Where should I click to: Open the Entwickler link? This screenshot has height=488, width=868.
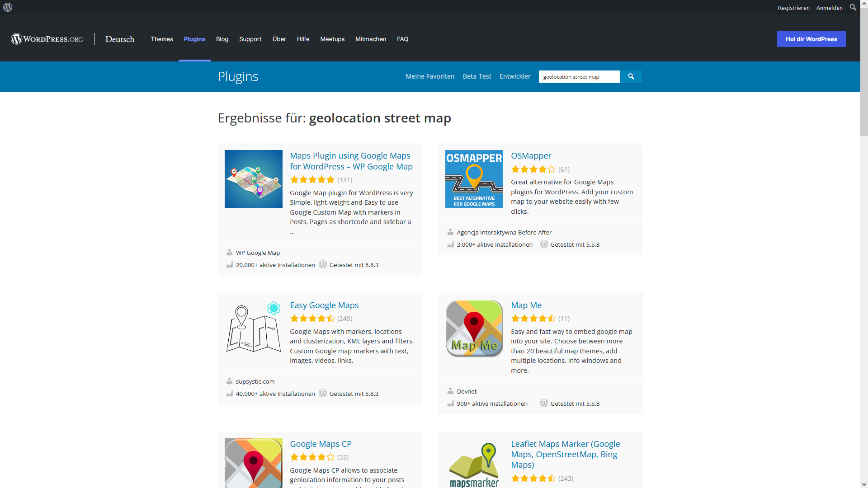pos(515,76)
